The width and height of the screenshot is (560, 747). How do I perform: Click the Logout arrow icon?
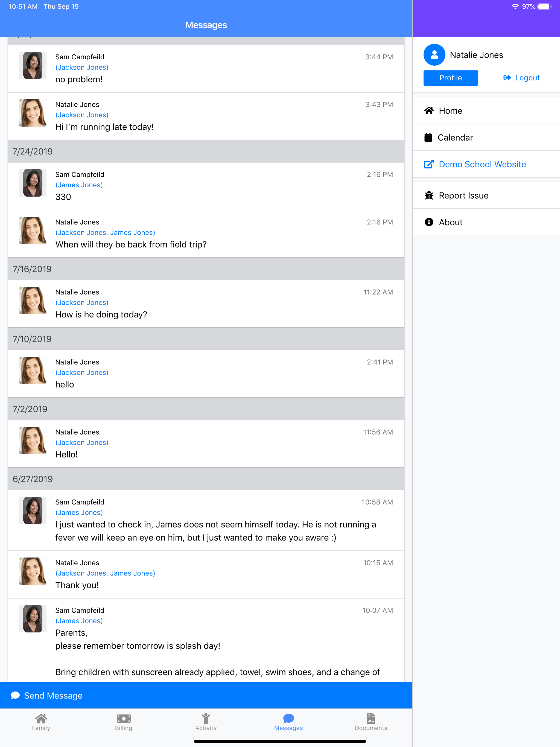507,78
